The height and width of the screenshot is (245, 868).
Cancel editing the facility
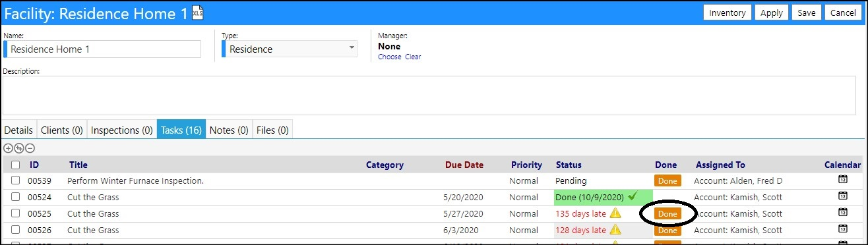tap(843, 13)
